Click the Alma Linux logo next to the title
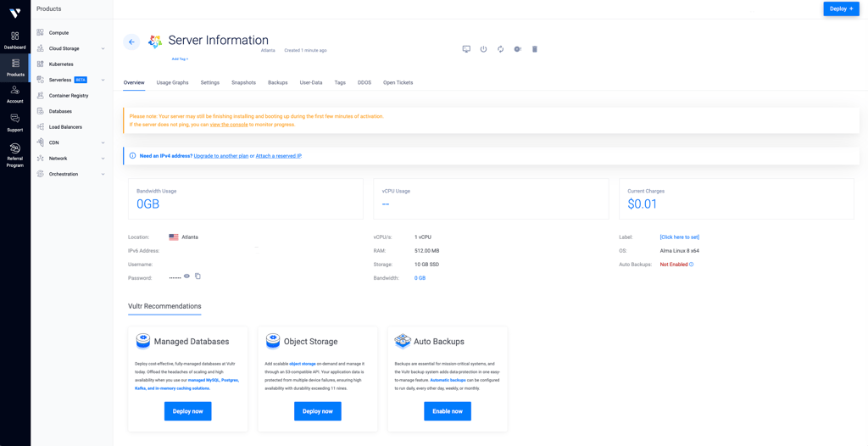This screenshot has height=446, width=868. tap(155, 42)
